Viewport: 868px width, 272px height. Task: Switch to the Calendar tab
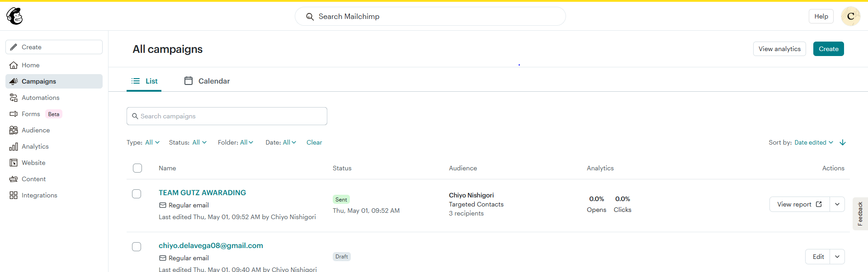click(207, 81)
